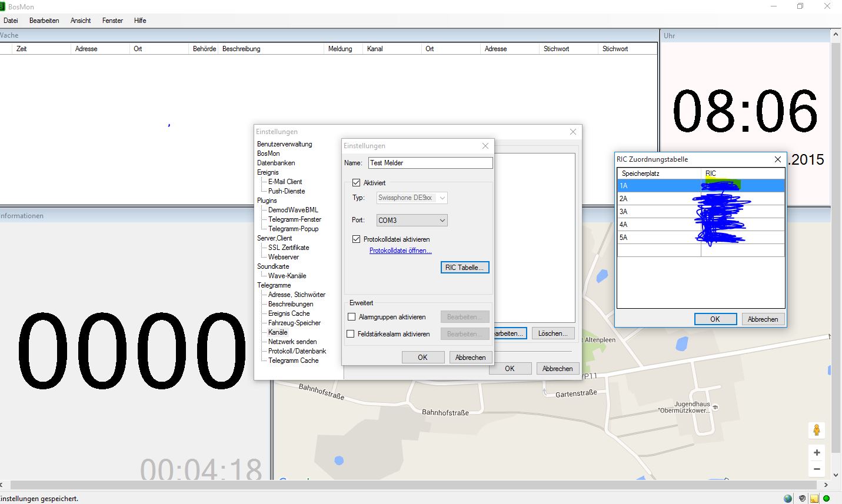Cancel the RIC Zuordnungstabelle dialog
The image size is (842, 504).
(763, 319)
